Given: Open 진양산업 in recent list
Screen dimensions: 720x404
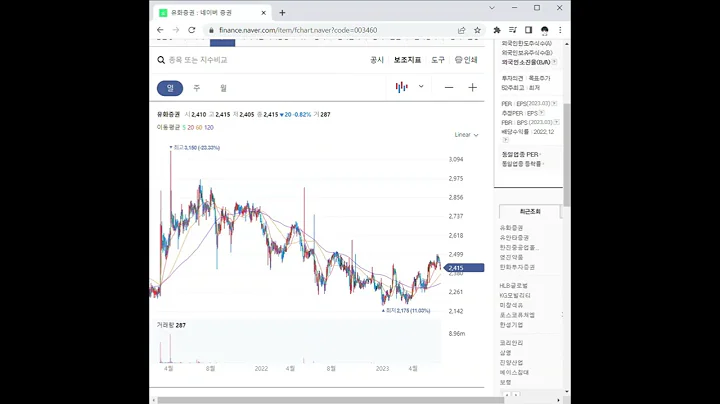Looking at the screenshot, I should (x=512, y=363).
